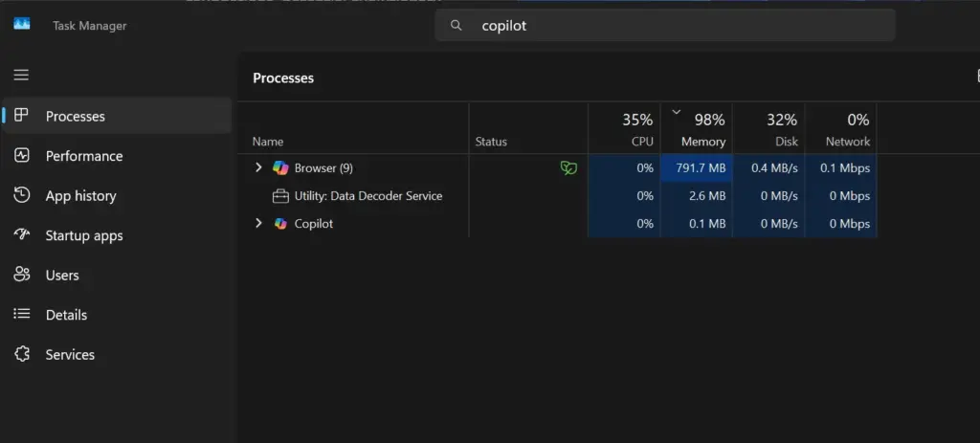Open the Performance page
The width and height of the screenshot is (980, 443).
pyautogui.click(x=84, y=156)
